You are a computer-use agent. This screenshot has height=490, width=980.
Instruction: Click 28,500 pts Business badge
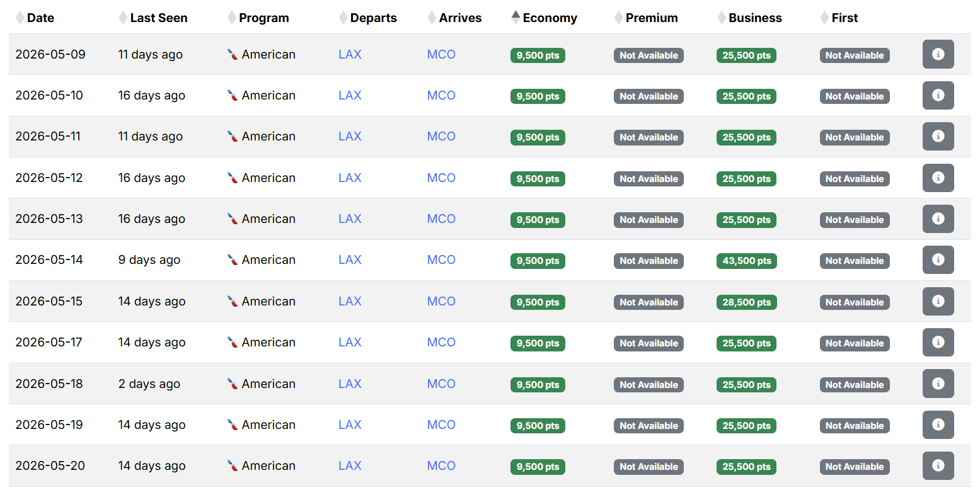[746, 302]
